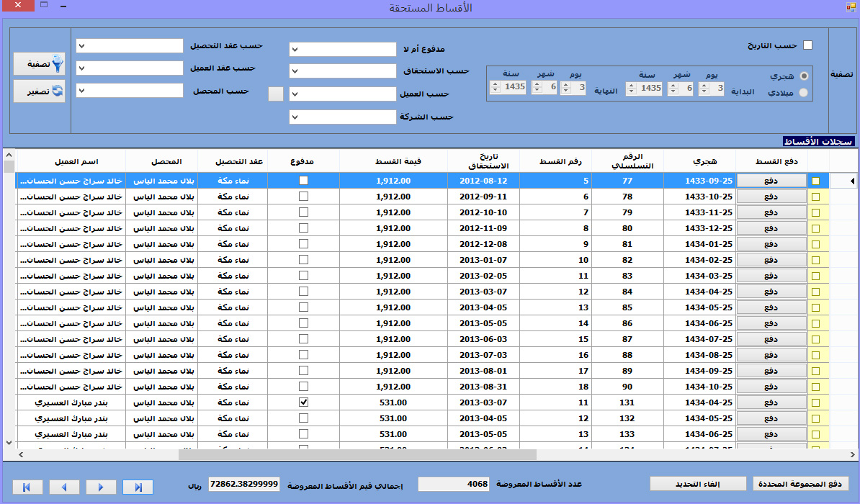Viewport: 860px width, 504px height.
Task: Click the small square button beside حسب العميل
Action: pyautogui.click(x=276, y=94)
